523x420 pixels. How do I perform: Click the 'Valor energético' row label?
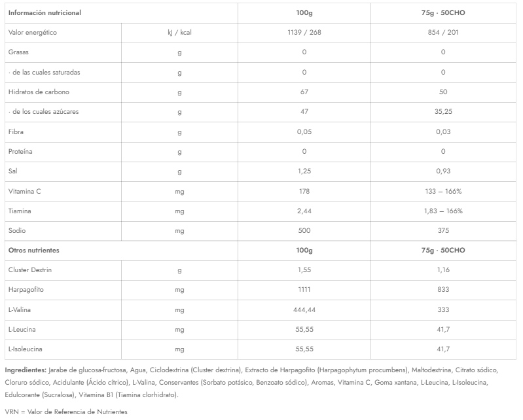pos(32,33)
